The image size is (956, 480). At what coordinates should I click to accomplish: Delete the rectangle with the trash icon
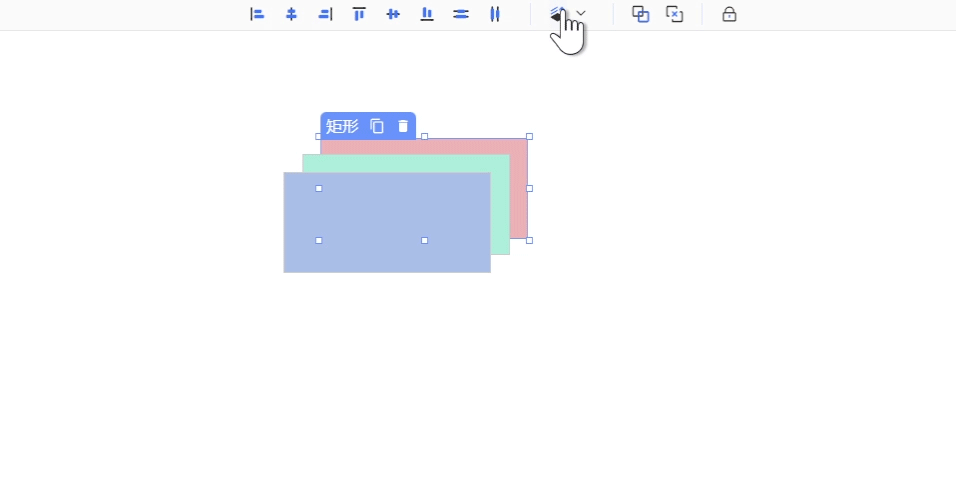coord(403,126)
